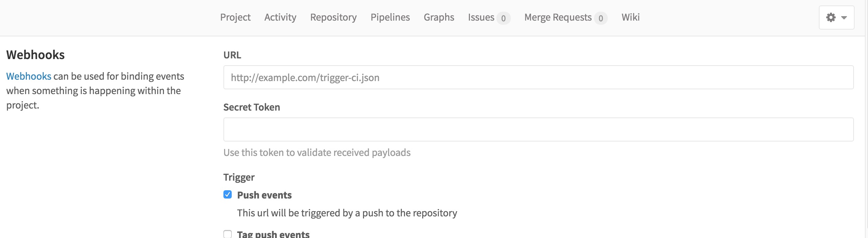Click the Merge Requests count badge
Image resolution: width=868 pixels, height=238 pixels.
[x=601, y=18]
